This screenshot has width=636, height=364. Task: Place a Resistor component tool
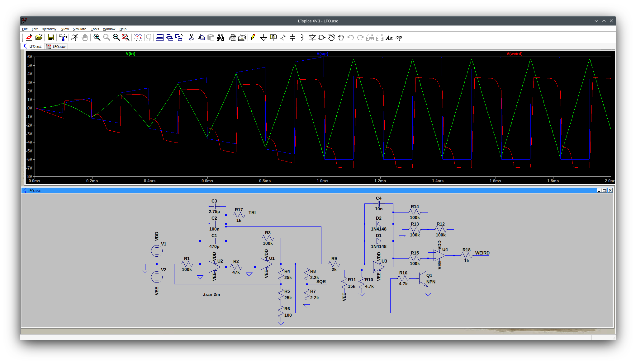[283, 37]
